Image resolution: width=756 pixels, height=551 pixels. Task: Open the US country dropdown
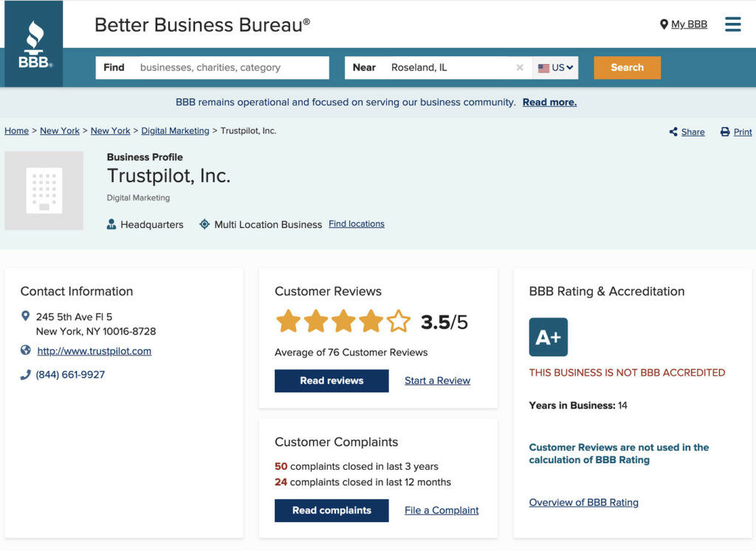pyautogui.click(x=555, y=67)
